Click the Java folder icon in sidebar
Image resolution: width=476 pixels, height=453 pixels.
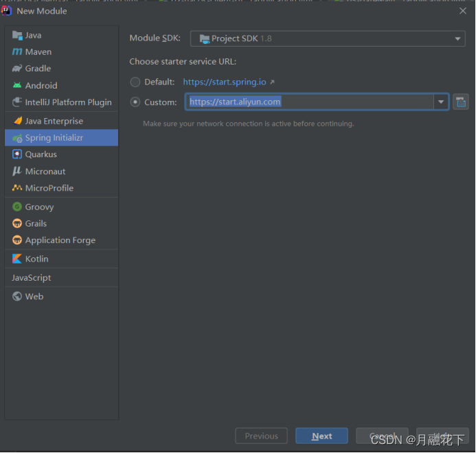17,36
